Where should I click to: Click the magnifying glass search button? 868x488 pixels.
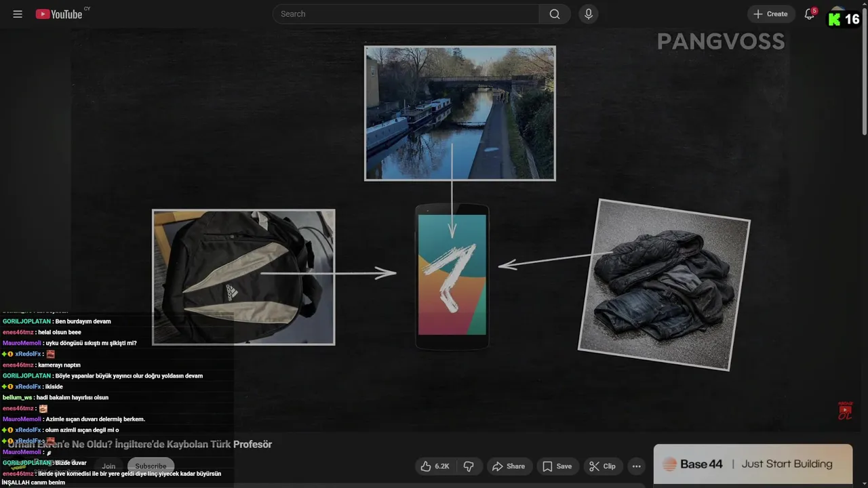click(555, 14)
